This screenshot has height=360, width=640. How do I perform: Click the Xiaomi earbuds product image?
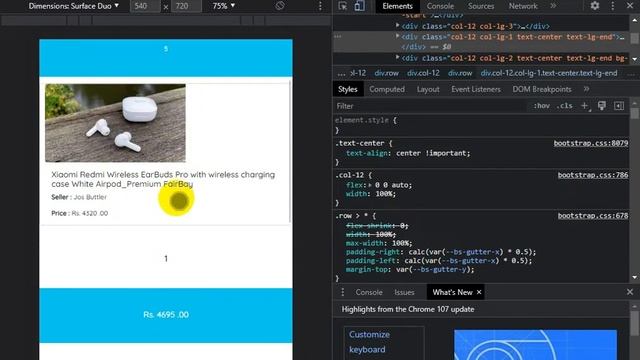click(x=115, y=123)
